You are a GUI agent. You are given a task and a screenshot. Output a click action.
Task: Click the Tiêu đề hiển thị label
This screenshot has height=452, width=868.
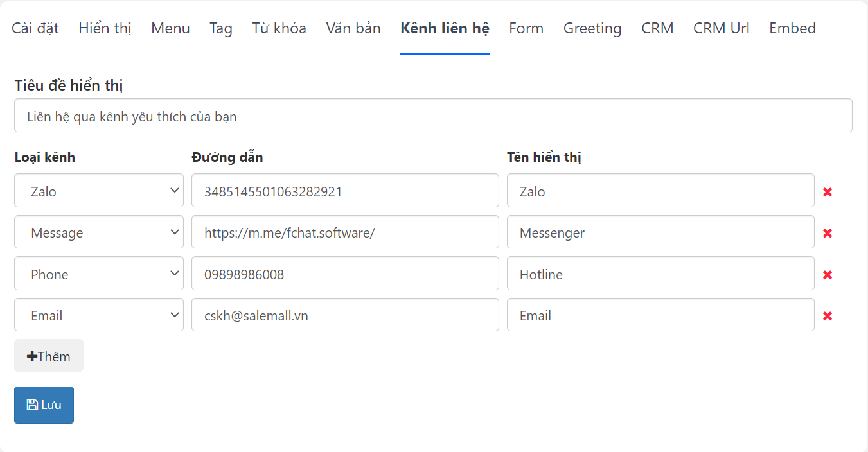click(x=69, y=85)
